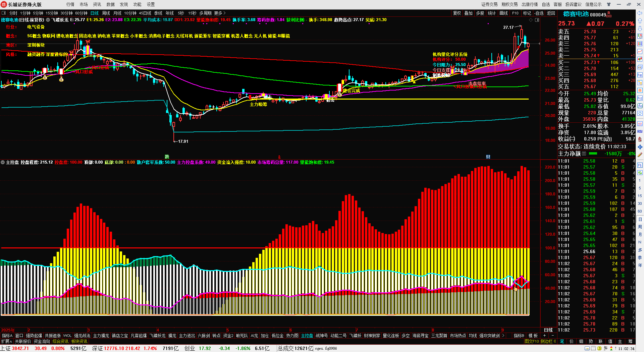644x352 pixels.
Task: Expand the 更多 periods menu
Action: tap(220, 13)
